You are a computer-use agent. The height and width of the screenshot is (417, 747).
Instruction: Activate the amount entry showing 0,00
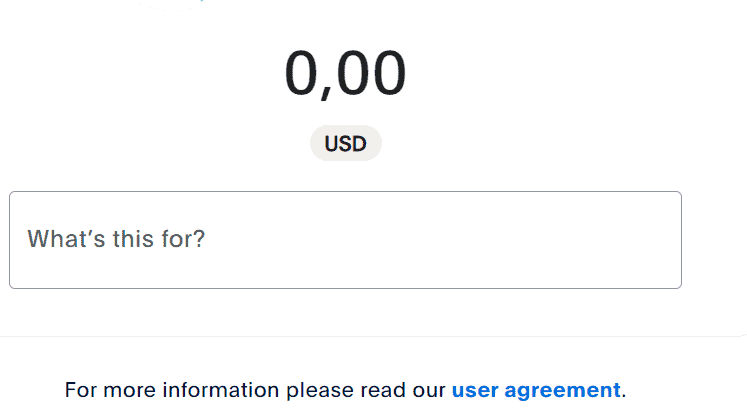point(345,75)
